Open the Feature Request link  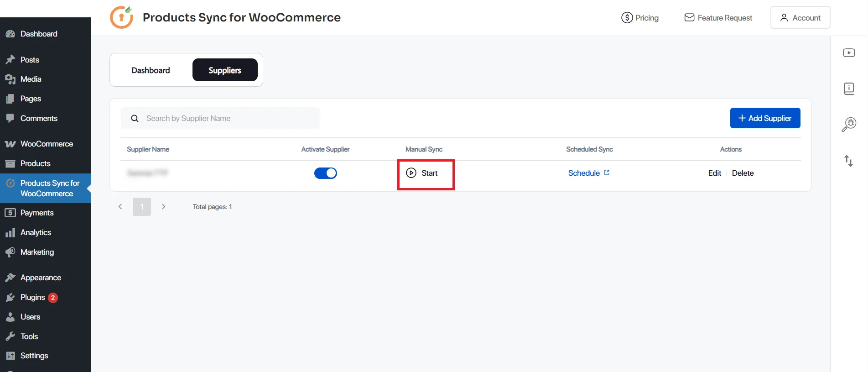718,18
